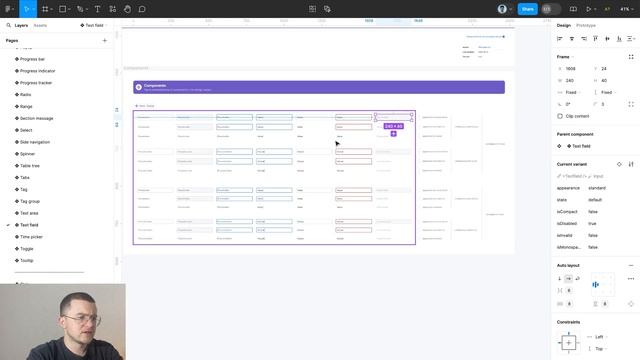Open the Resources tool
The width and height of the screenshot is (640, 360).
point(113,9)
